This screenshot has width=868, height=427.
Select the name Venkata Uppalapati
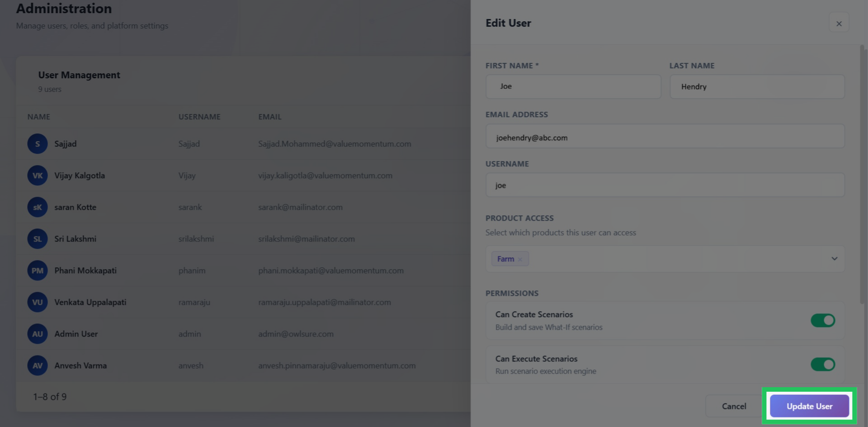point(90,302)
